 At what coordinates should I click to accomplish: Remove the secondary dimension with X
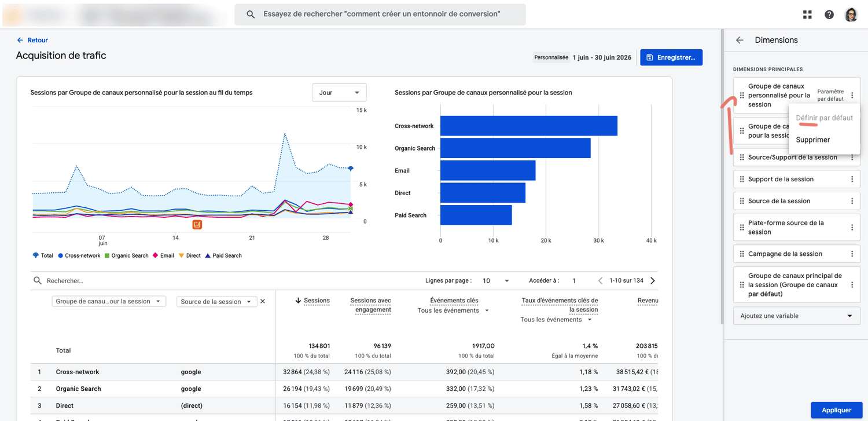pyautogui.click(x=263, y=302)
